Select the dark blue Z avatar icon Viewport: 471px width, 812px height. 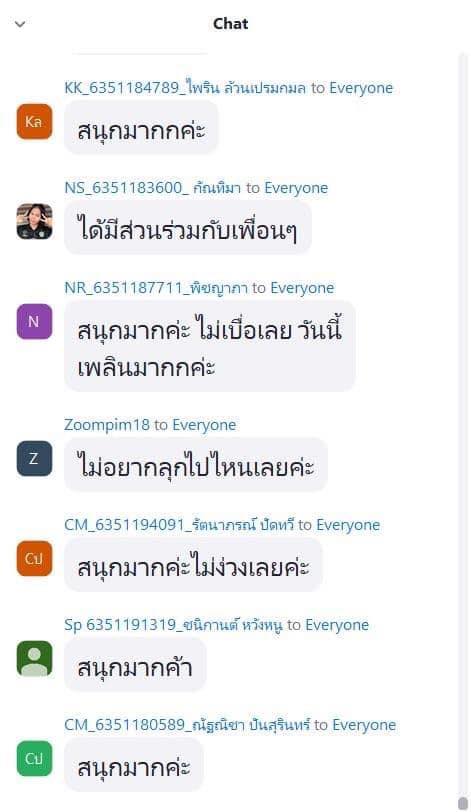[x=34, y=458]
